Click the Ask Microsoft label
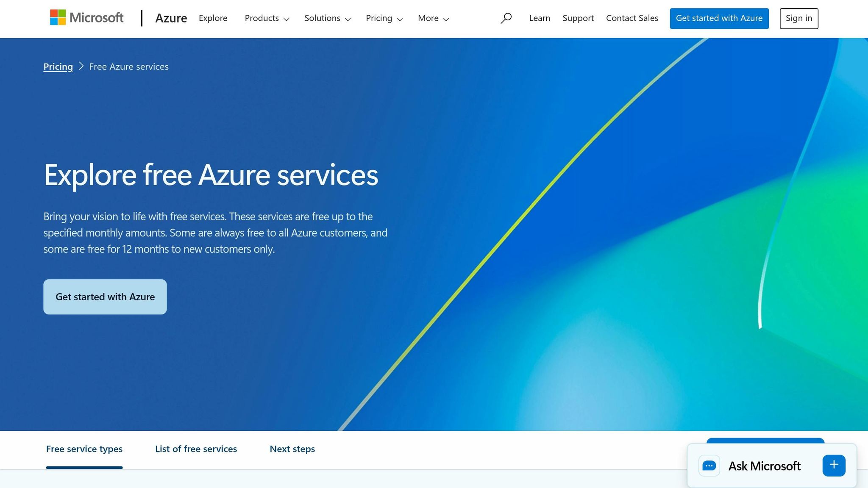The height and width of the screenshot is (488, 868). pos(765,466)
